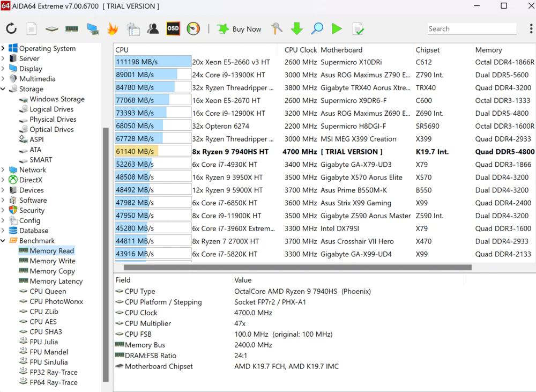This screenshot has width=536, height=392.
Task: Select the FP64 Ray-Trace benchmark
Action: 49,382
